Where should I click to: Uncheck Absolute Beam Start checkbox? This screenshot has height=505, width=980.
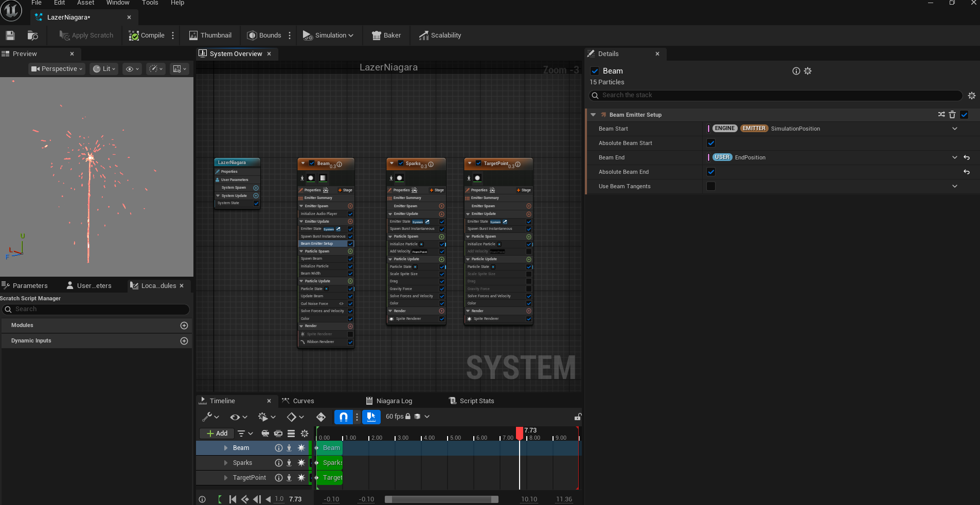pyautogui.click(x=711, y=143)
